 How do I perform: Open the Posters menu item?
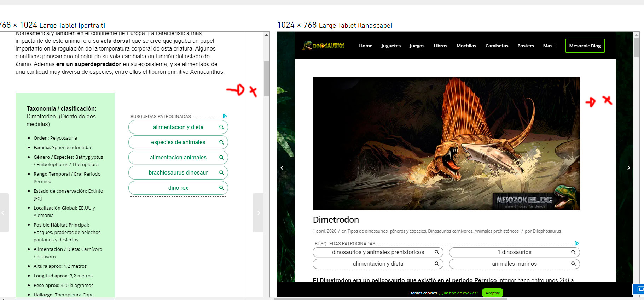point(526,46)
